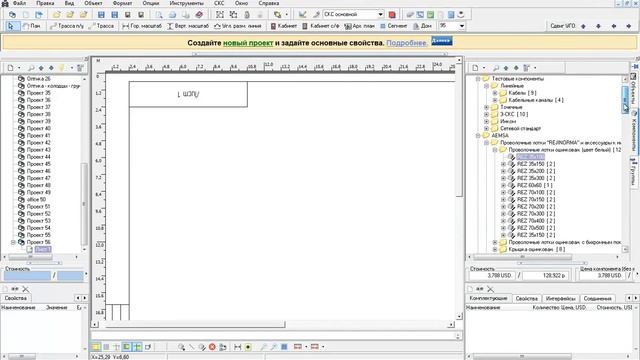
Task: Select the Арх. план tool
Action: [x=360, y=26]
